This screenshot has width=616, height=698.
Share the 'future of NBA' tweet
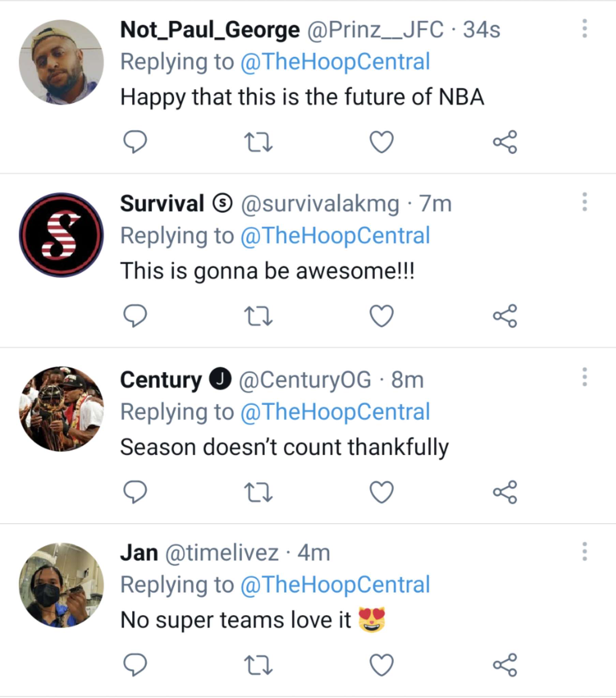pyautogui.click(x=505, y=142)
